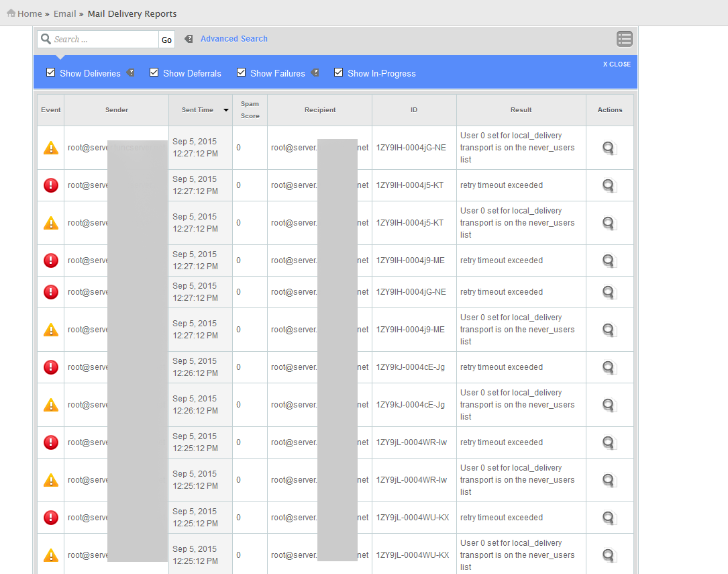Toggle the Show Deferrals checkbox
This screenshot has height=574, width=728.
(x=154, y=73)
